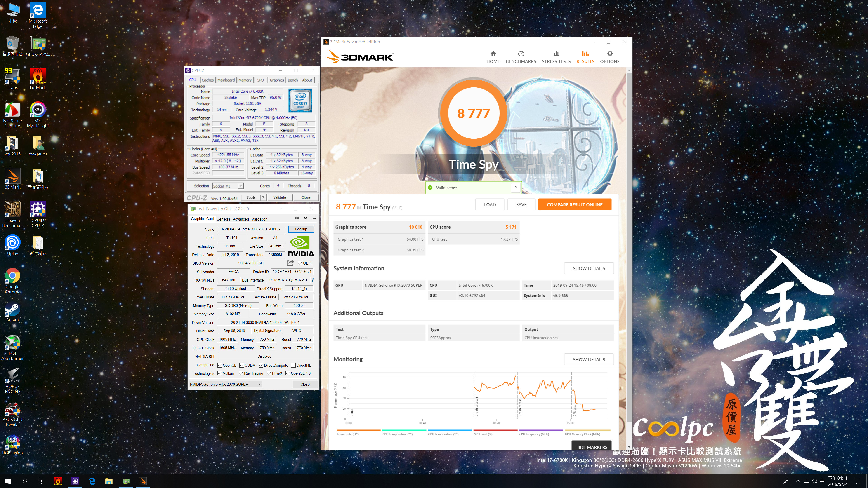Open the Fraps desktop icon

pos(12,79)
